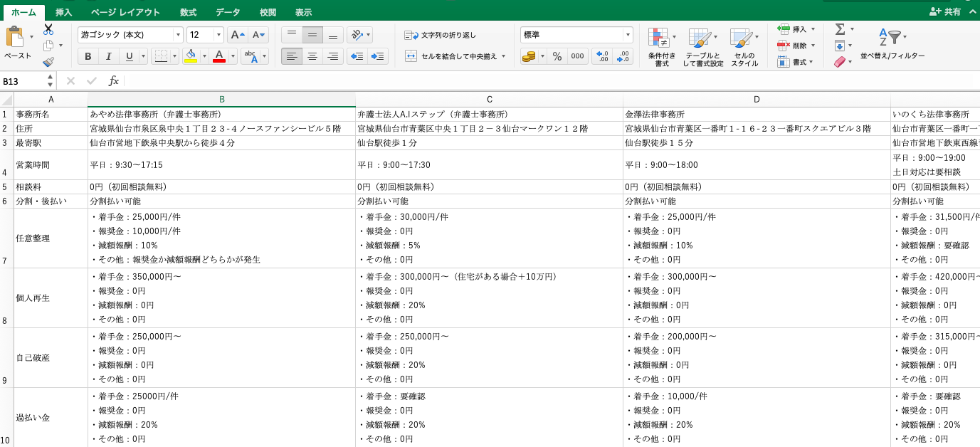Expand underline style arrow
980x447 pixels.
point(143,56)
